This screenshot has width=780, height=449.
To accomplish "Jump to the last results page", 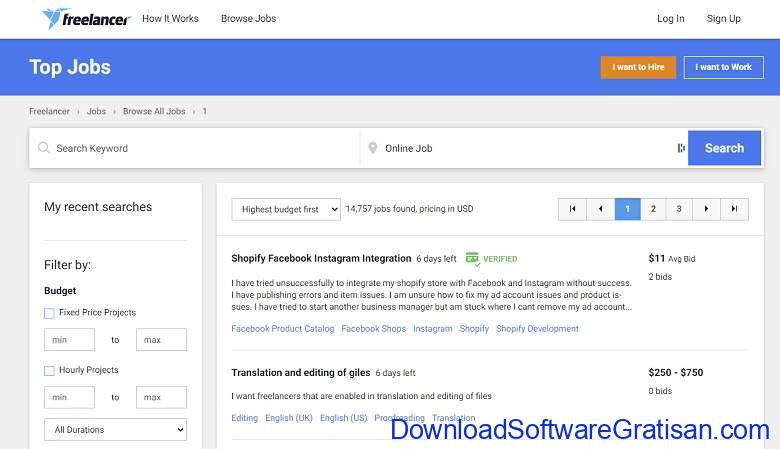I will 734,209.
